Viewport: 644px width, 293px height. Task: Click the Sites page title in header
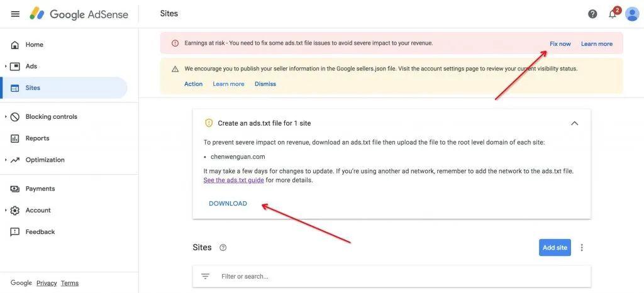coord(169,14)
